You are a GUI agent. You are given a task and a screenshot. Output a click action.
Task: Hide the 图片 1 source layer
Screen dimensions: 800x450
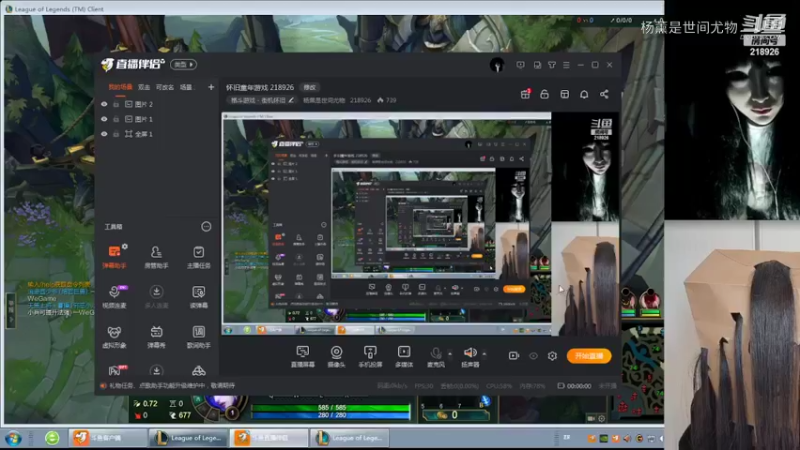[x=104, y=119]
